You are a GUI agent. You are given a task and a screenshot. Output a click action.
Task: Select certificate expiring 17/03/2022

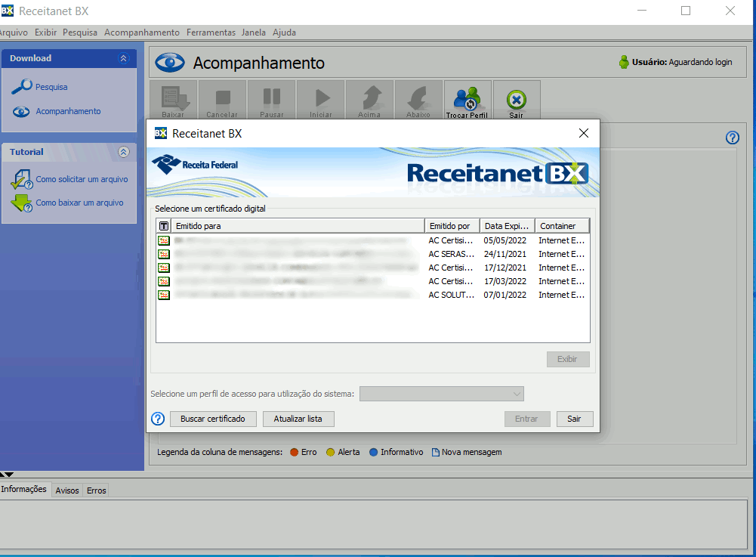point(372,281)
